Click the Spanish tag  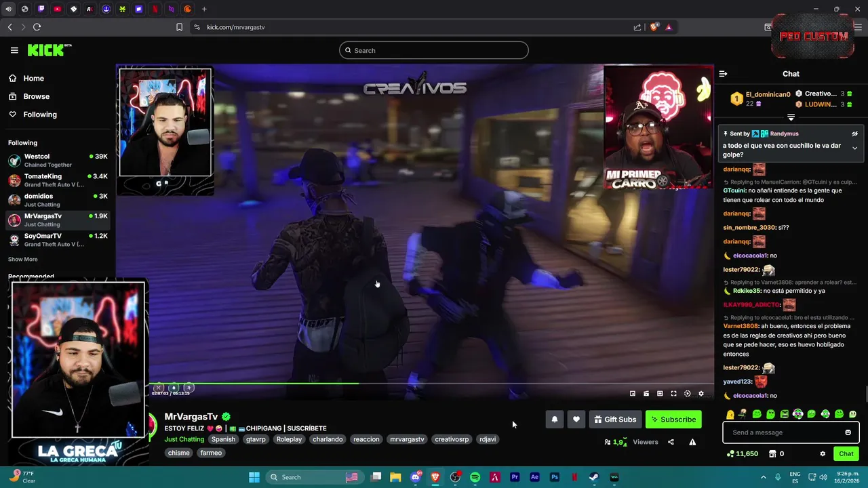(x=223, y=439)
